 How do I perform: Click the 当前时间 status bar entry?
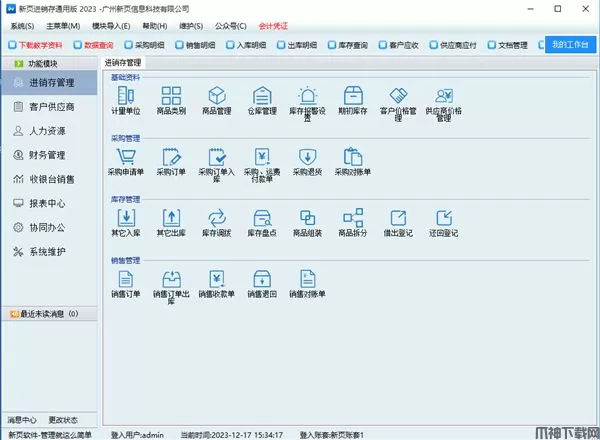click(x=232, y=435)
